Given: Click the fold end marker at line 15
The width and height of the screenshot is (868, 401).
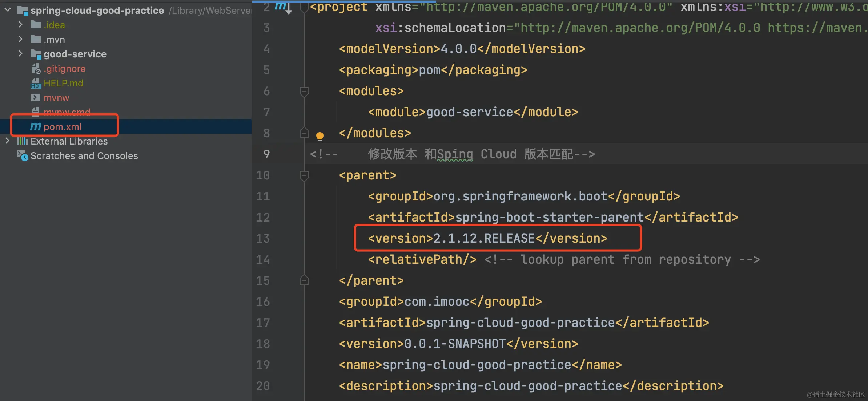Looking at the screenshot, I should pos(304,280).
